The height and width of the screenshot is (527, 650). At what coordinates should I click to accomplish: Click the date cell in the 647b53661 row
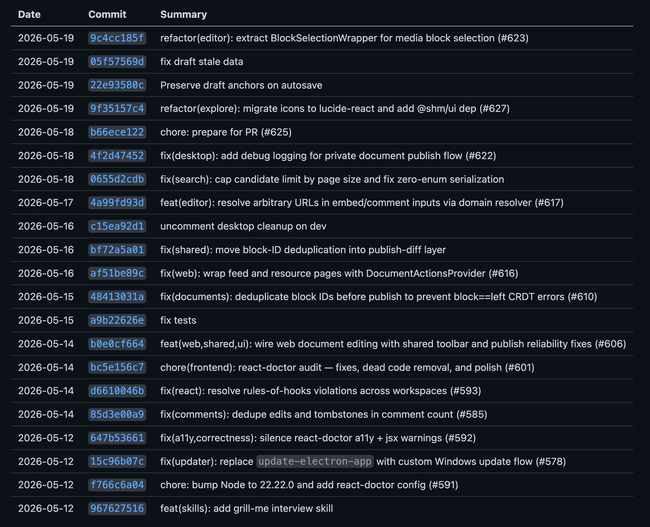(46, 438)
